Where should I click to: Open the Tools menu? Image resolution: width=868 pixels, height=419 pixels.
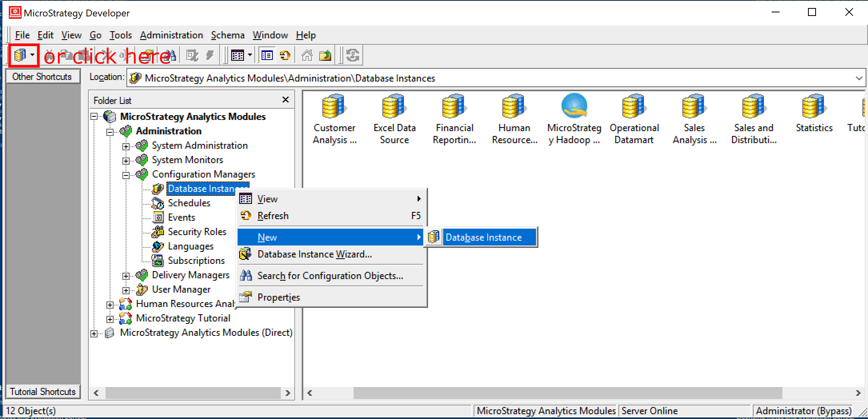click(121, 35)
